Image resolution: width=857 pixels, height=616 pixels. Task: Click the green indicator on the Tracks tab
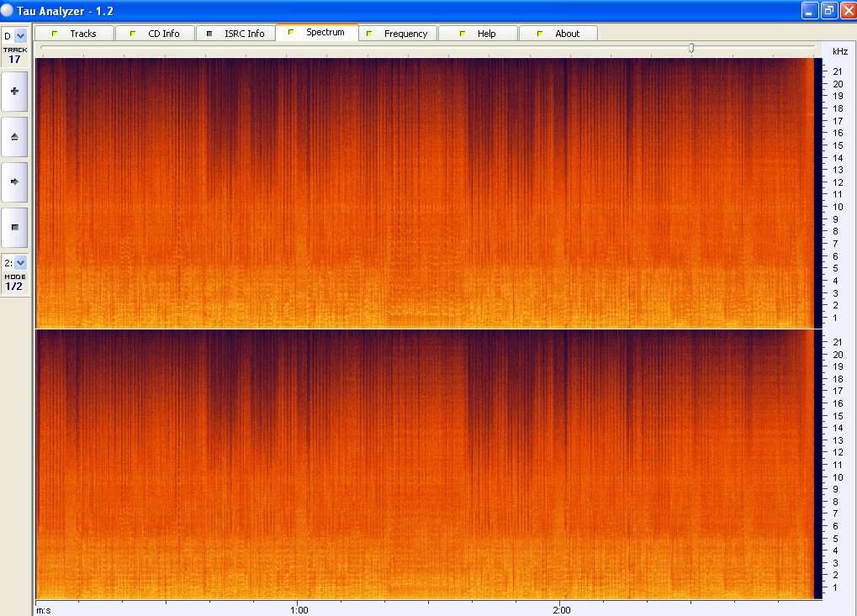tap(55, 34)
